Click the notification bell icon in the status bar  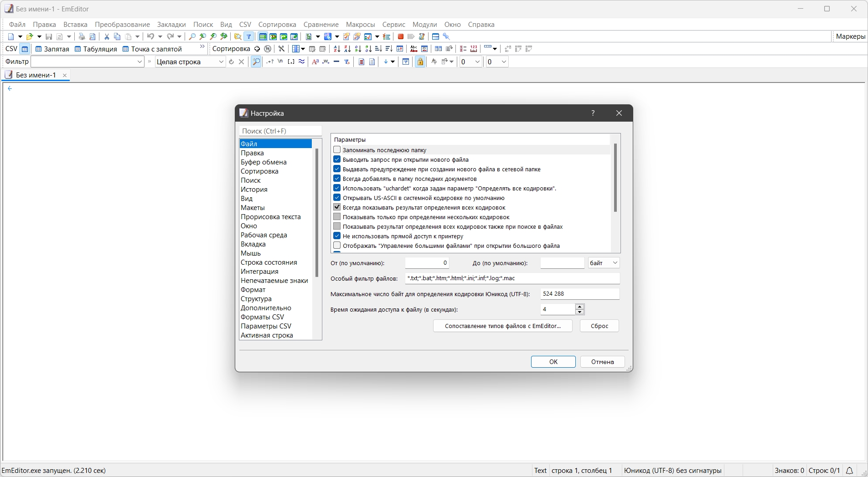coord(849,470)
